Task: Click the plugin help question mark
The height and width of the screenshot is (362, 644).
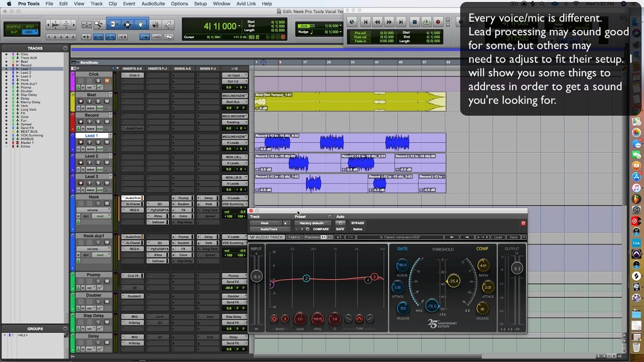Action: pyautogui.click(x=524, y=237)
